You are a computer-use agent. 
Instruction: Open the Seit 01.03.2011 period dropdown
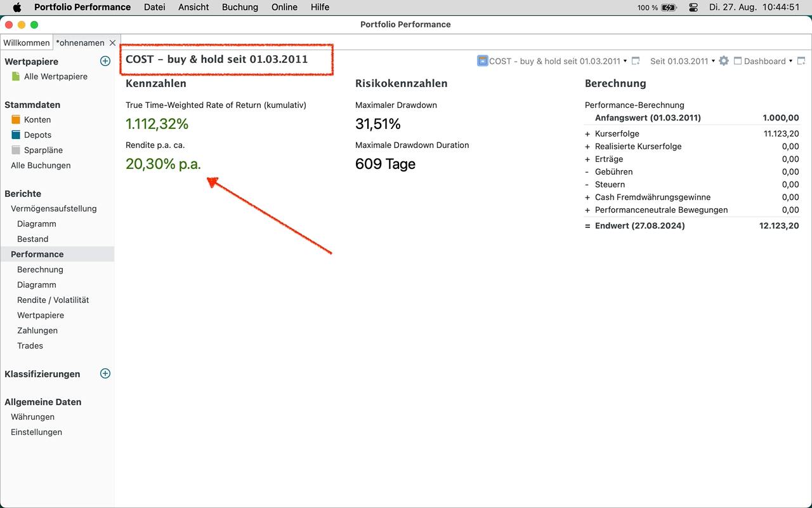tap(682, 61)
